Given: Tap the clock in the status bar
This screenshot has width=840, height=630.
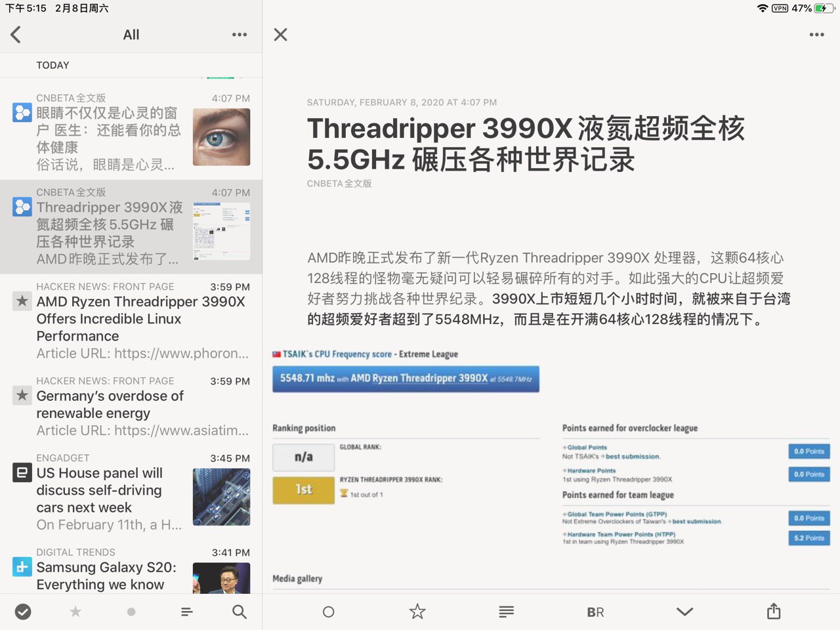Looking at the screenshot, I should [26, 9].
